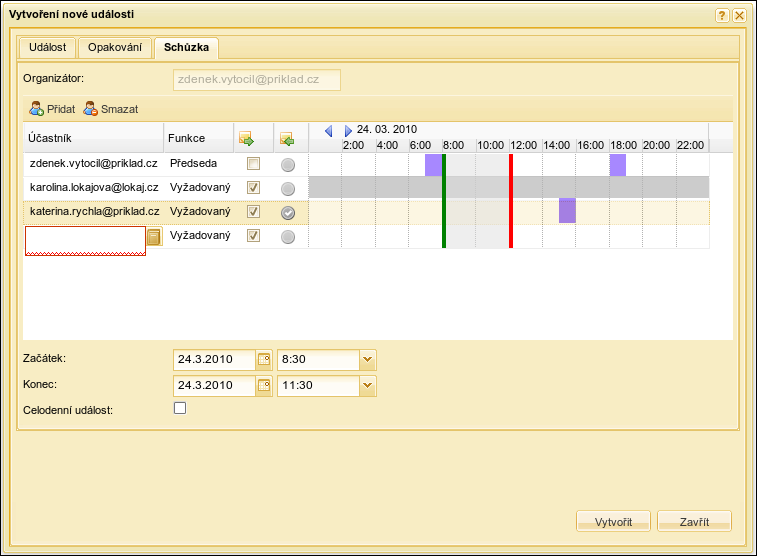757x556 pixels.
Task: Go to next day in timeline
Action: [348, 131]
